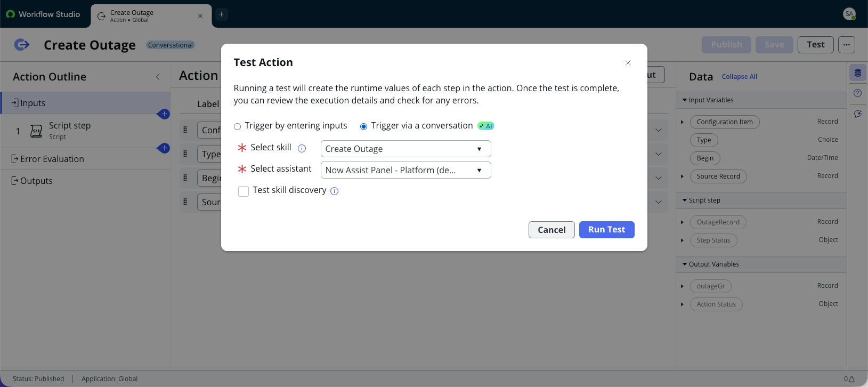Viewport: 868px width, 387px height.
Task: Open the Select skill dropdown
Action: pos(405,149)
